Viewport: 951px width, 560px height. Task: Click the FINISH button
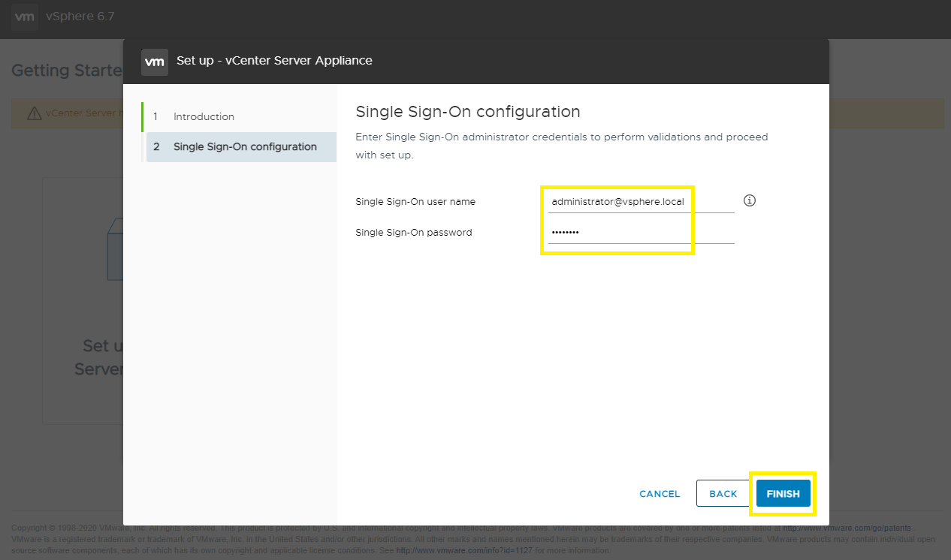tap(783, 493)
